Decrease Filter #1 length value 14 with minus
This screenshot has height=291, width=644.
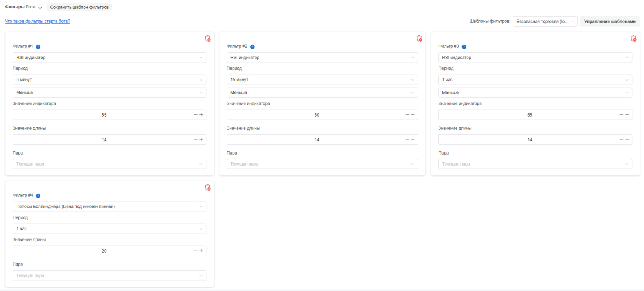[x=195, y=139]
